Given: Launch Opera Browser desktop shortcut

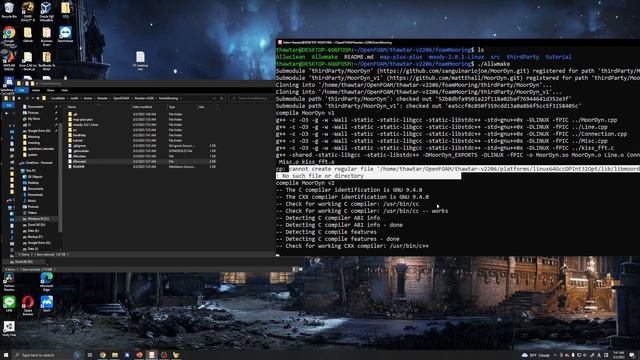Looking at the screenshot, I should pyautogui.click(x=28, y=305).
